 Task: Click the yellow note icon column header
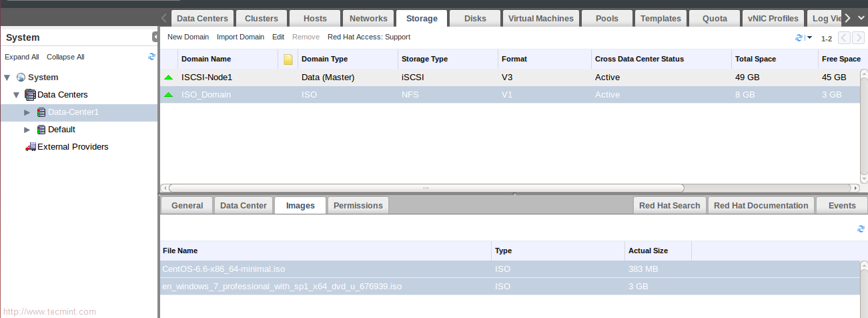tap(288, 59)
